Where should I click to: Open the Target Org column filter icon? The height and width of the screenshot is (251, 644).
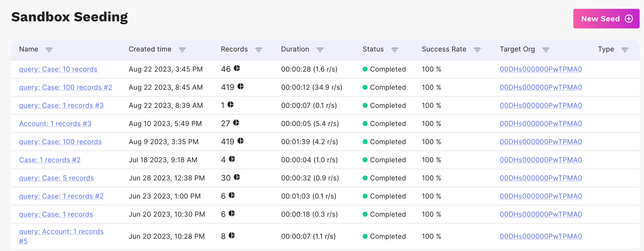click(x=546, y=50)
